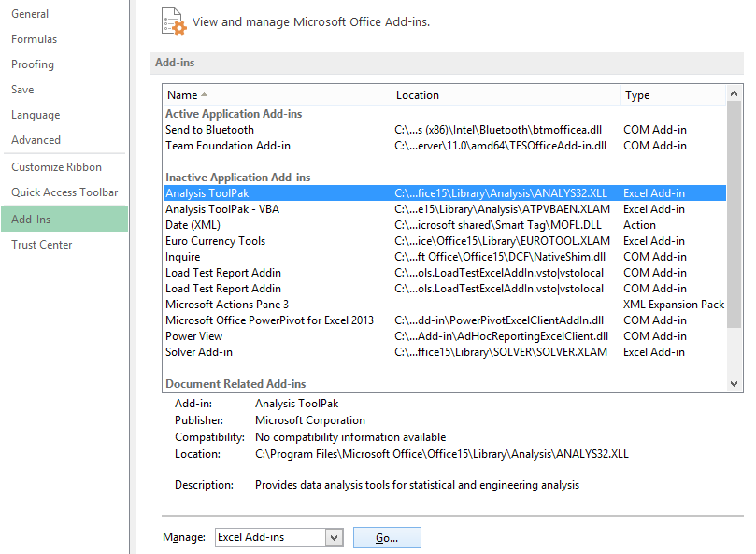
Task: Select the Add-Ins category
Action: tap(64, 219)
